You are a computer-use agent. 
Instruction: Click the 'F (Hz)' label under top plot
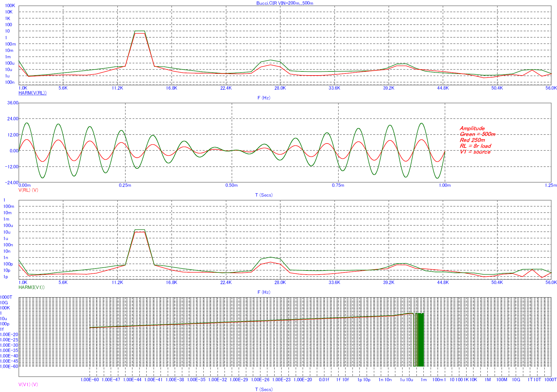pyautogui.click(x=264, y=98)
